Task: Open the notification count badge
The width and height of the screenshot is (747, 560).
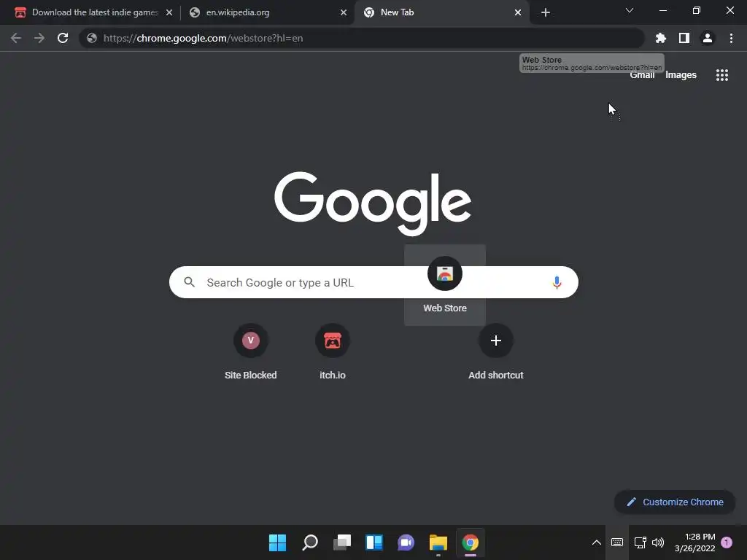Action: pyautogui.click(x=727, y=542)
